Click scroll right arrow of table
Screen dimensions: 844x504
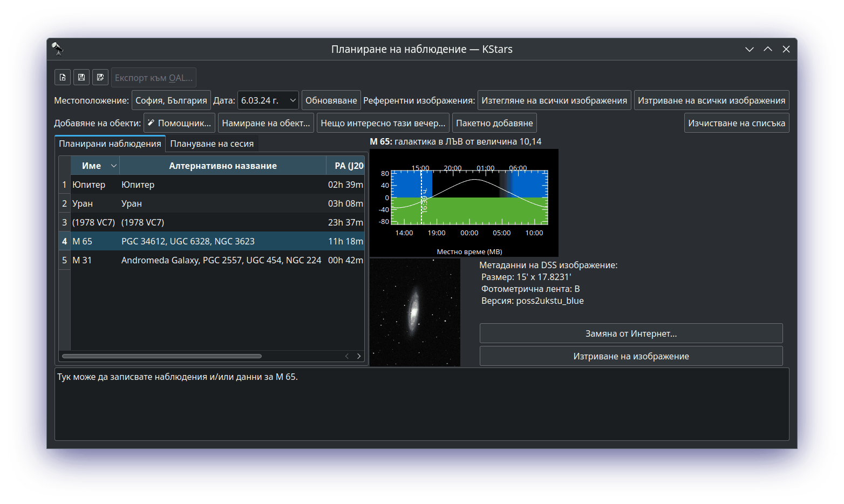point(359,356)
